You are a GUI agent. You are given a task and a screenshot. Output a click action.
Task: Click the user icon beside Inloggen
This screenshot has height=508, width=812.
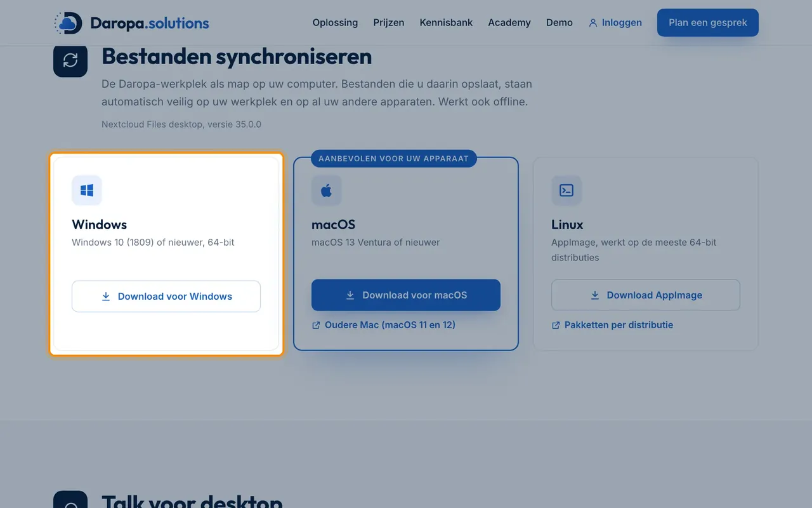(593, 23)
